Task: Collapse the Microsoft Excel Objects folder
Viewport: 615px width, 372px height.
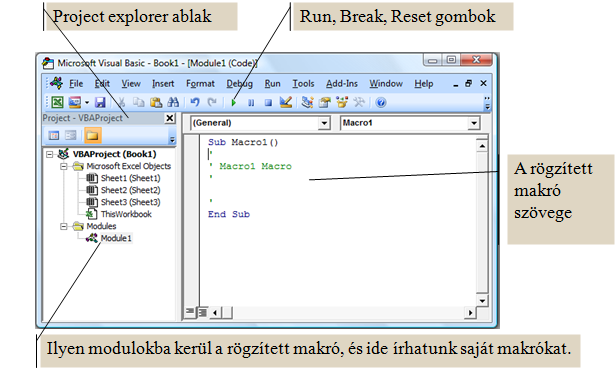Action: (x=64, y=166)
